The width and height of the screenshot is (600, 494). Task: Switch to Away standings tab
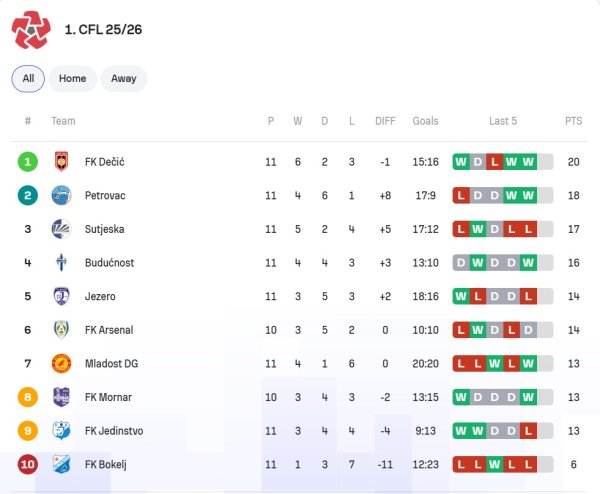pyautogui.click(x=124, y=78)
